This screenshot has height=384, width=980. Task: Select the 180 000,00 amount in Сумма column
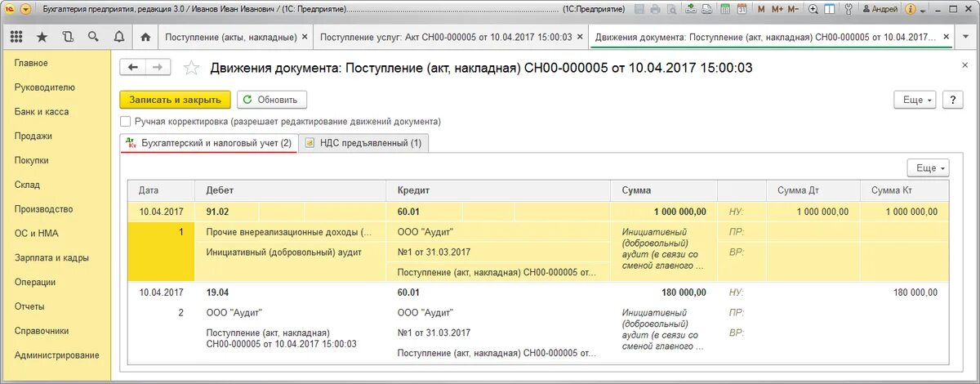664,292
